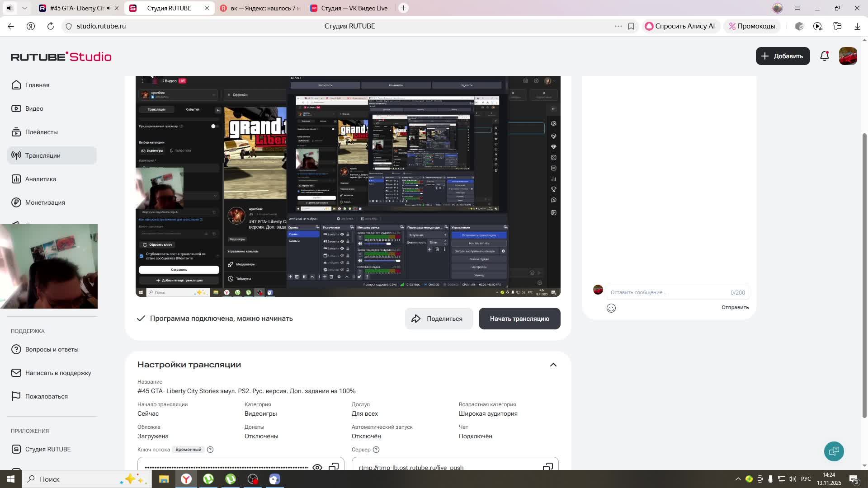Copy the RTMP server address
The image size is (868, 488).
click(x=547, y=467)
